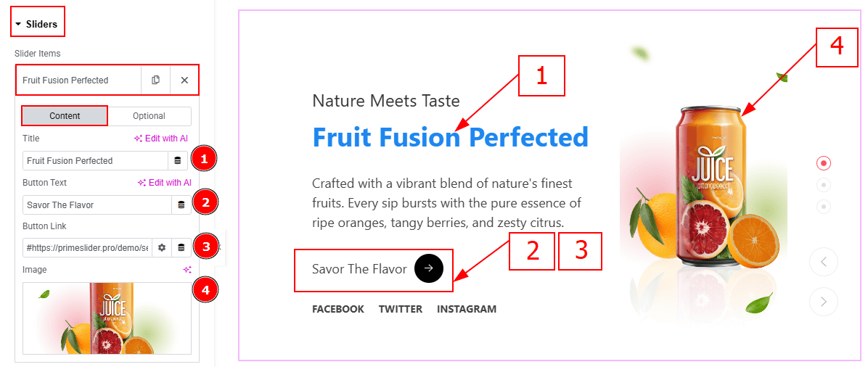Click the black arrow circle button
The width and height of the screenshot is (868, 367).
click(428, 268)
